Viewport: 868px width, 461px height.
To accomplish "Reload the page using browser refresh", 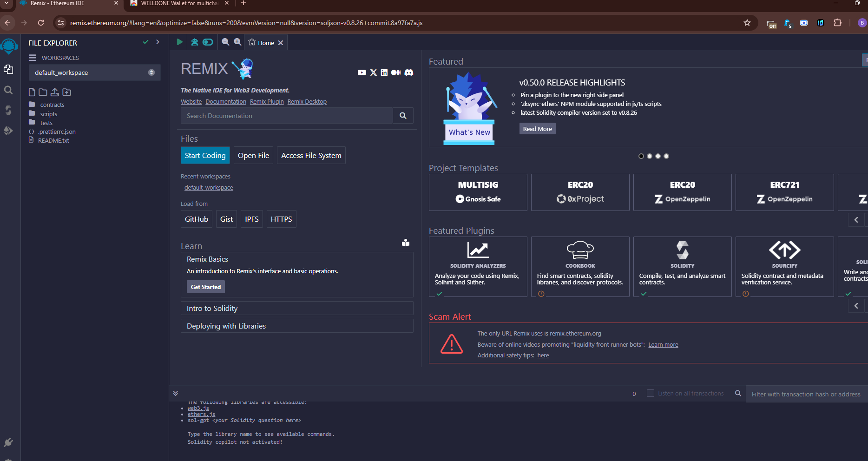I will pos(41,23).
